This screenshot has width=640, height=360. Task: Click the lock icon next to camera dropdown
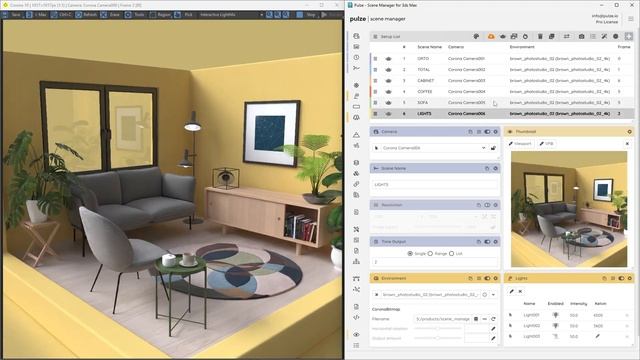(493, 148)
